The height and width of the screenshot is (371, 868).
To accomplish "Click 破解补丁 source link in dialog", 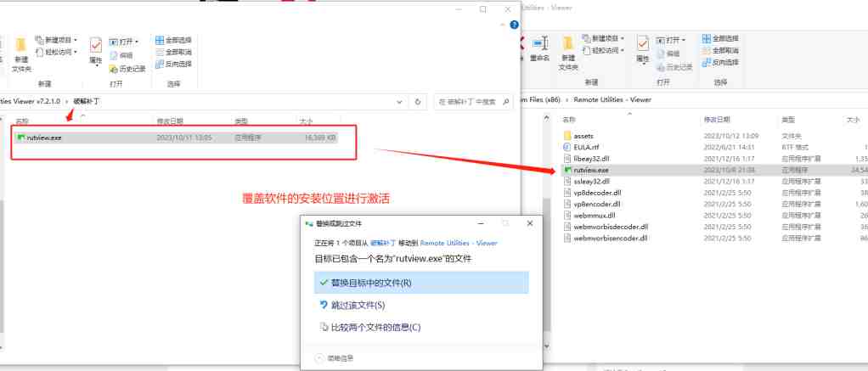I will click(x=383, y=243).
